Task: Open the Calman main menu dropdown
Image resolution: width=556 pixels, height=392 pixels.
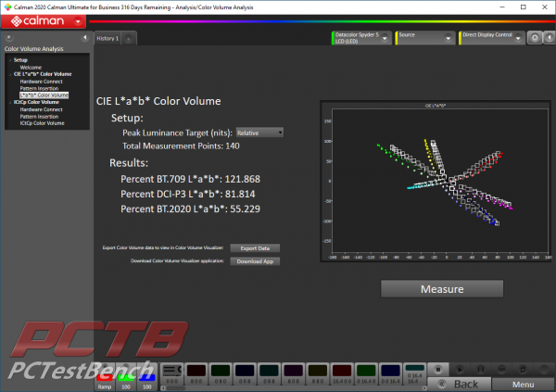Action: coord(78,21)
